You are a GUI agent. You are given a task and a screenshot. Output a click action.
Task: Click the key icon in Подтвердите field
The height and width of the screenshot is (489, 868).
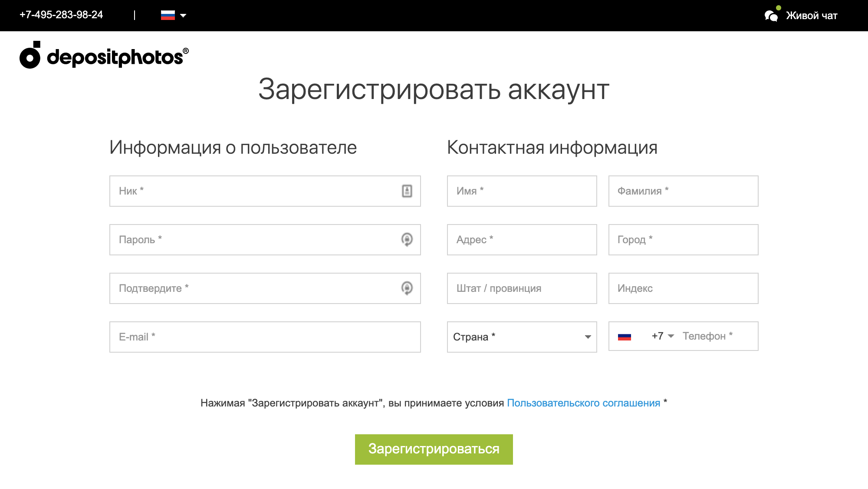click(407, 288)
